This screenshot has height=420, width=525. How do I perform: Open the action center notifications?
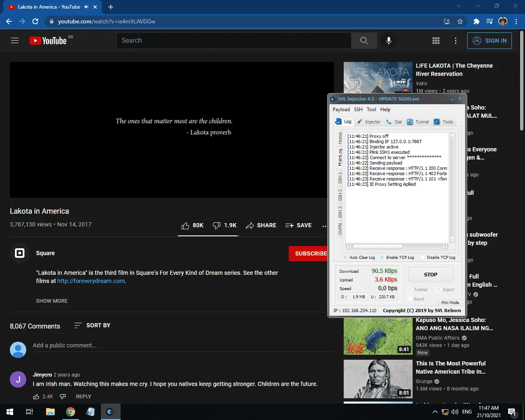(511, 412)
